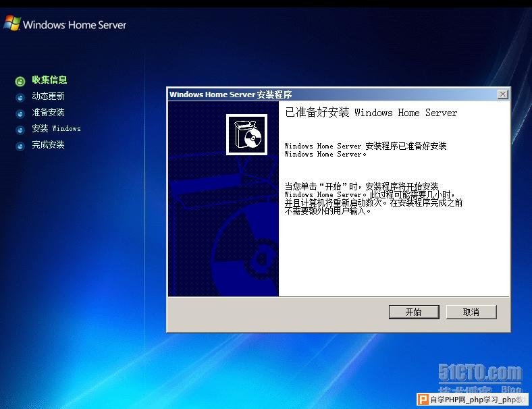532x409 pixels.
Task: Select the 安装 Windows step label
Action: pos(56,128)
